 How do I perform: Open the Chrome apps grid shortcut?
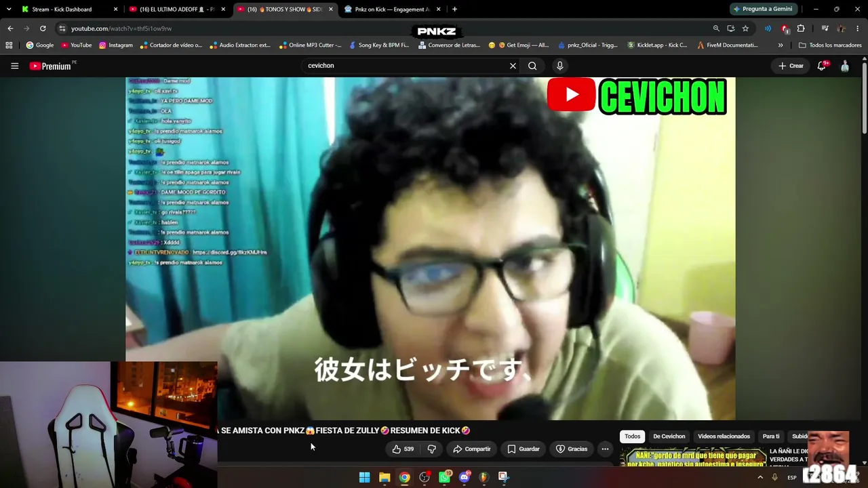[x=9, y=45]
